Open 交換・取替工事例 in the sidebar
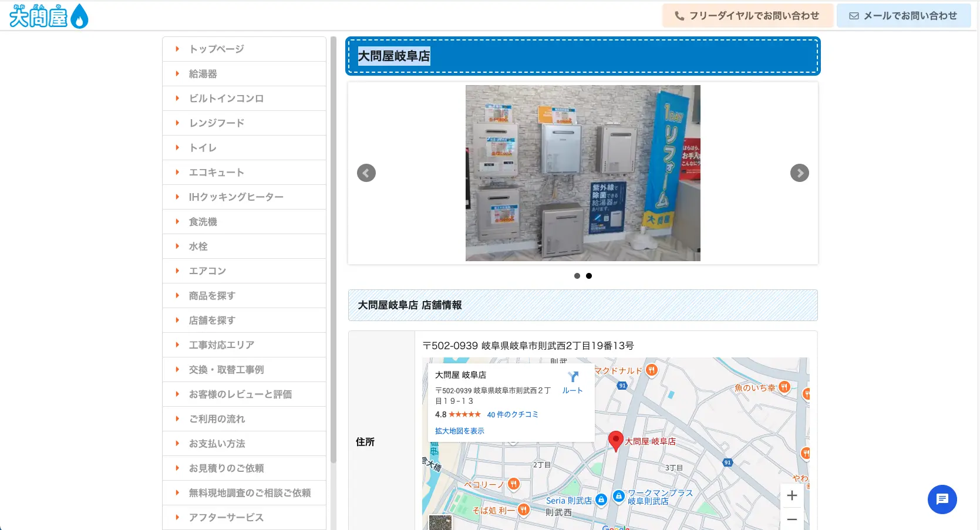Viewport: 980px width, 530px height. pyautogui.click(x=244, y=370)
